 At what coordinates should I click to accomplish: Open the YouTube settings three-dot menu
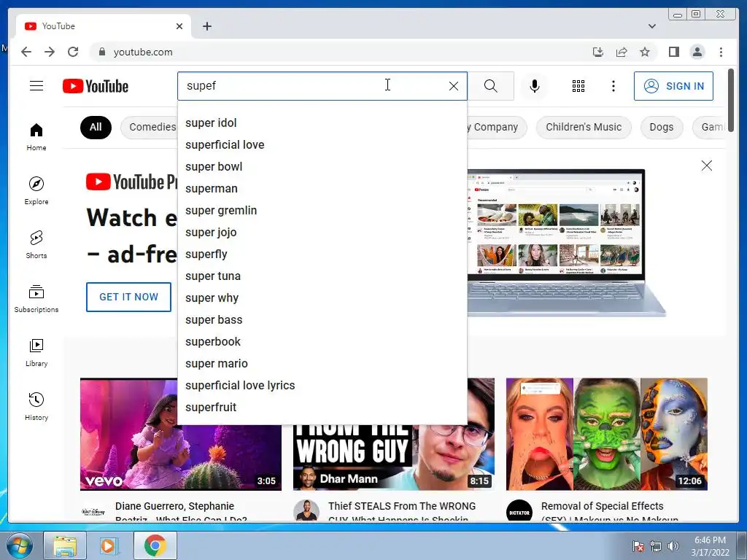(613, 86)
